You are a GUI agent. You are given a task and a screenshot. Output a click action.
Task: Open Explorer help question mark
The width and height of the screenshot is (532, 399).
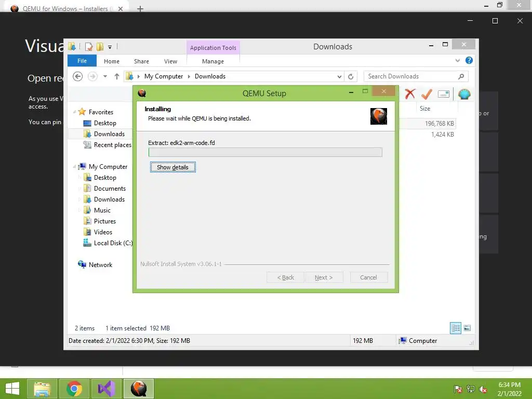click(469, 60)
